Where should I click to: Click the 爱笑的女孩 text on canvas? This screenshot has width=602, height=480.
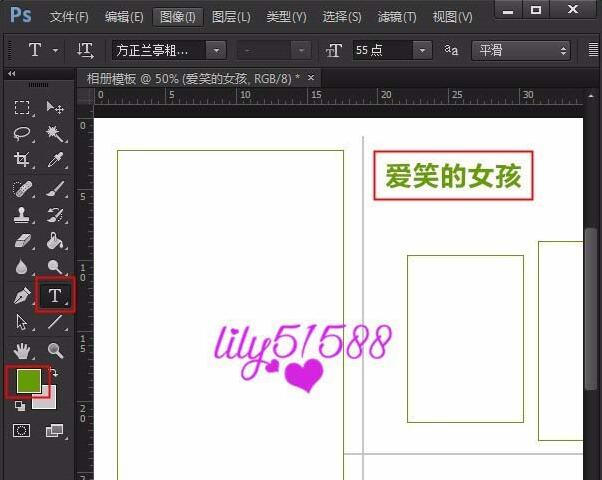[453, 176]
